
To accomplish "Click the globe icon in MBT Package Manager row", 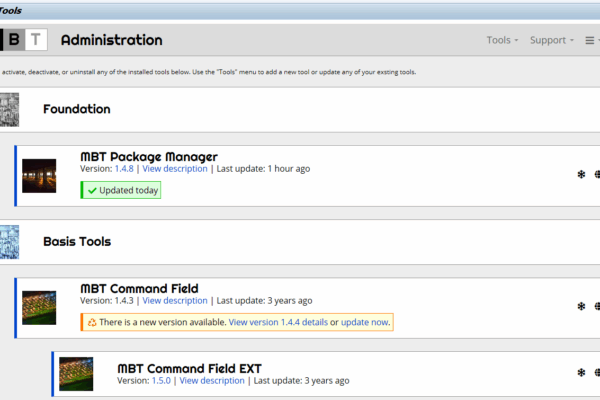I will [597, 174].
